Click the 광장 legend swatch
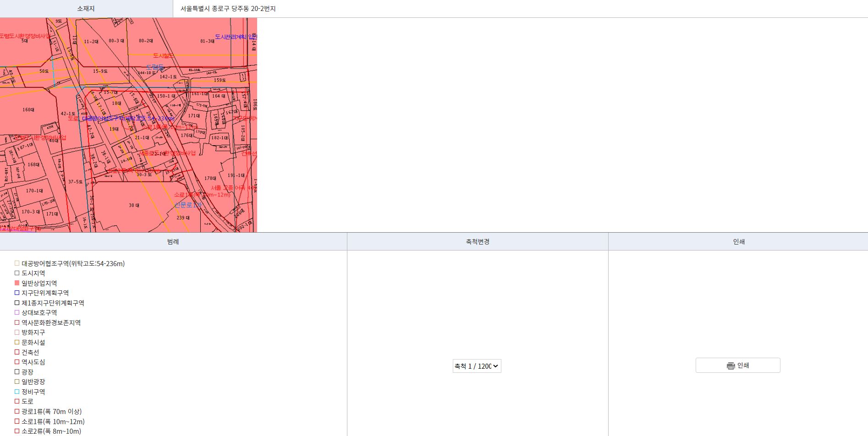The height and width of the screenshot is (436, 868). pyautogui.click(x=17, y=372)
